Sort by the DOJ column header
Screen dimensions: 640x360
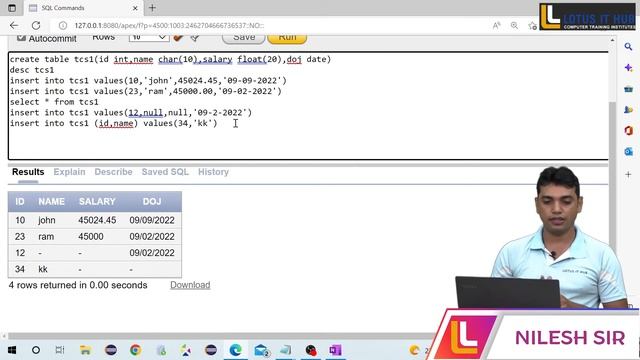tap(152, 201)
